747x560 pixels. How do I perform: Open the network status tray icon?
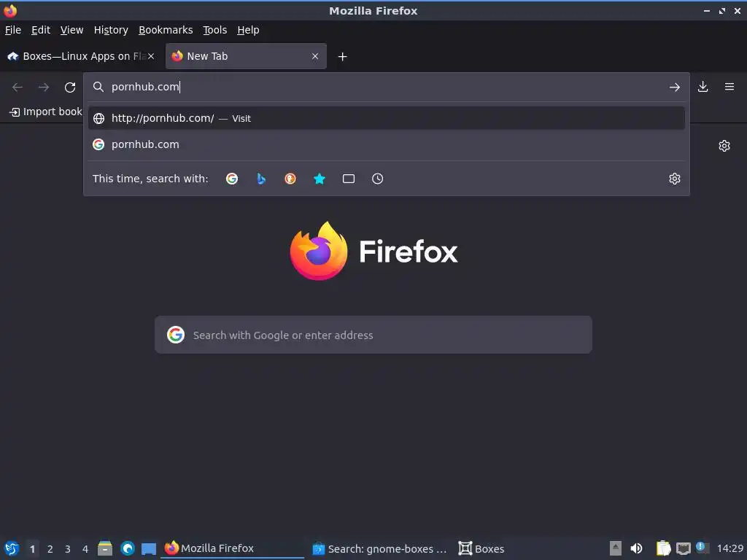(683, 548)
